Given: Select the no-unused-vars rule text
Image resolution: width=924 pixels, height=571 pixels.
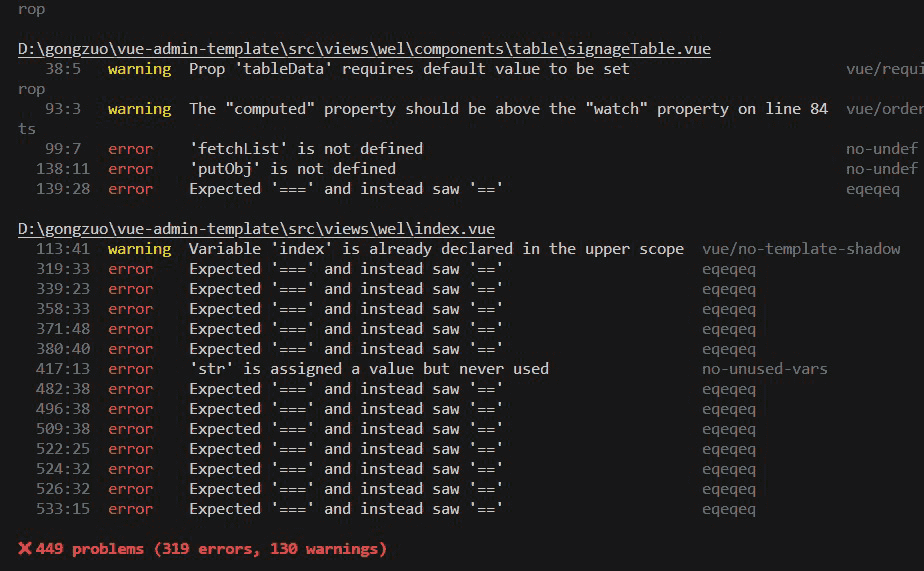Looking at the screenshot, I should point(764,369).
